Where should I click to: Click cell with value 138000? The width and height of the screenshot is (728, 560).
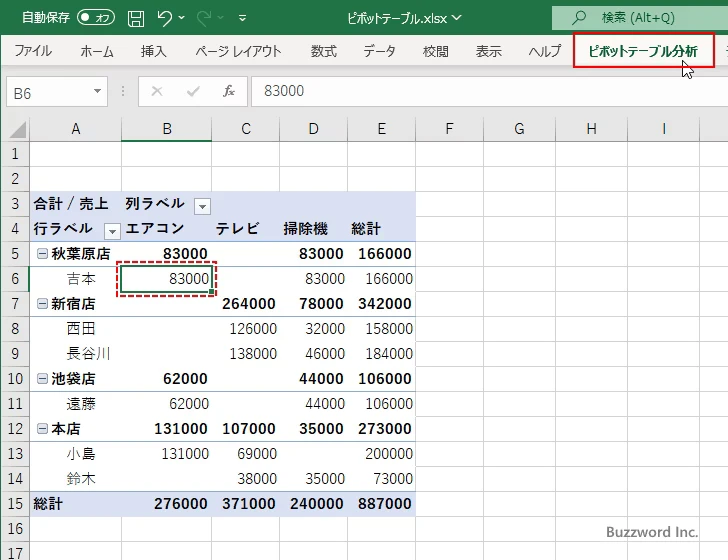[246, 354]
